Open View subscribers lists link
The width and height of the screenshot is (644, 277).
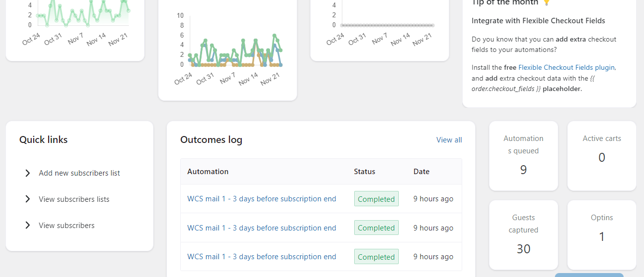point(74,199)
